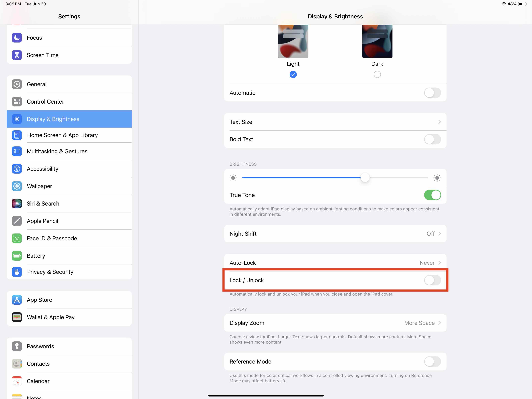The width and height of the screenshot is (532, 399).
Task: Enable the Lock / Unlock toggle
Action: click(x=432, y=280)
